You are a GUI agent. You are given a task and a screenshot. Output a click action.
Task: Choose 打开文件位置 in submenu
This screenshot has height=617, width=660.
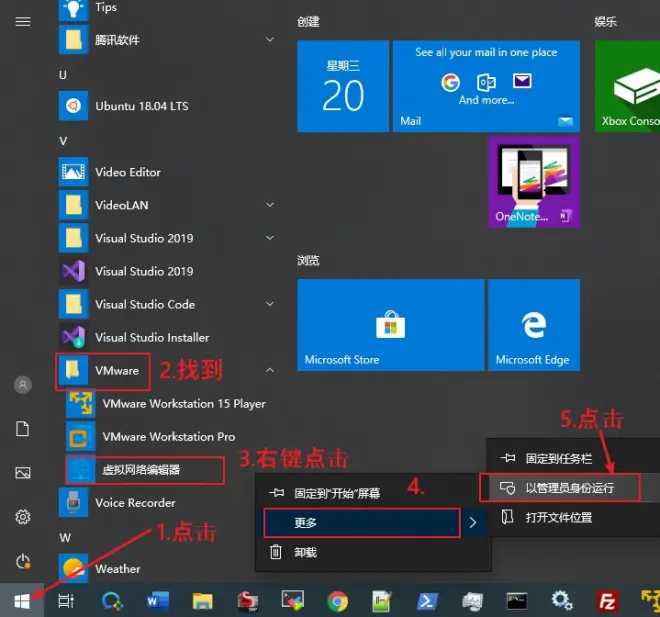pyautogui.click(x=572, y=517)
